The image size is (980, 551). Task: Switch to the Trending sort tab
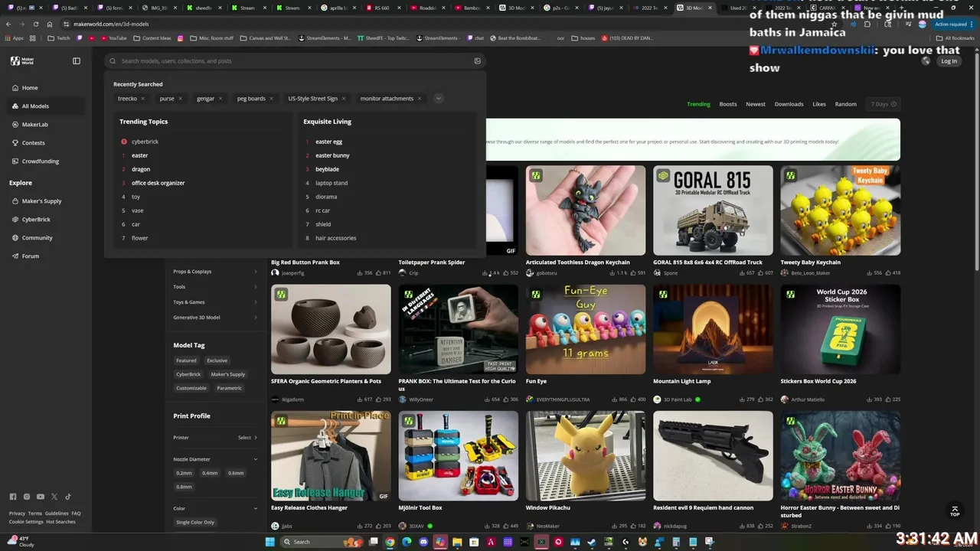698,104
